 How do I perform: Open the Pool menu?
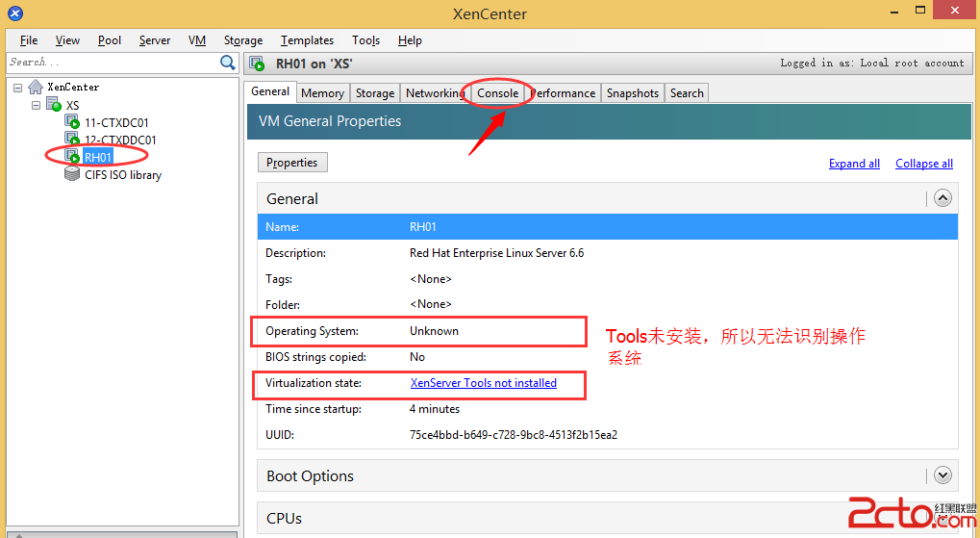click(110, 40)
